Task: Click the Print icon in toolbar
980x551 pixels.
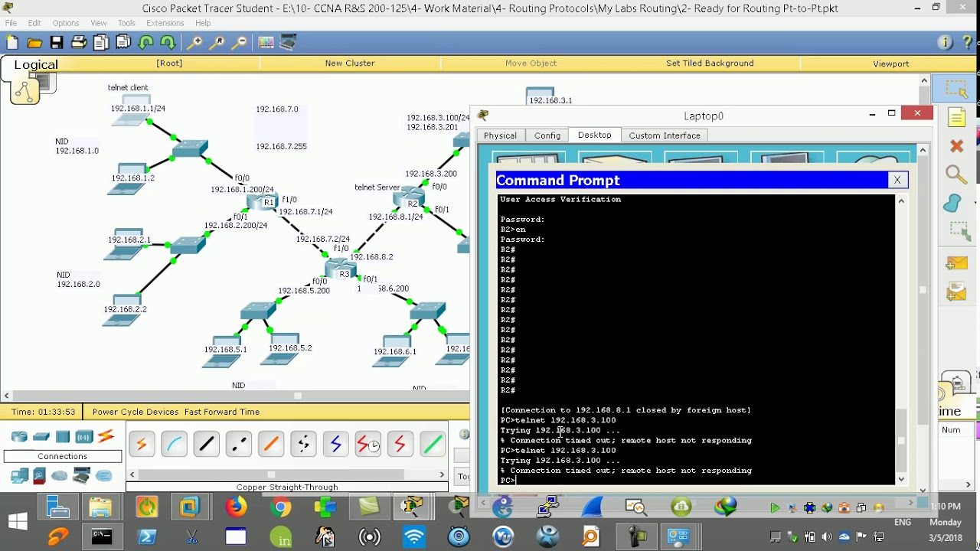Action: (x=79, y=43)
